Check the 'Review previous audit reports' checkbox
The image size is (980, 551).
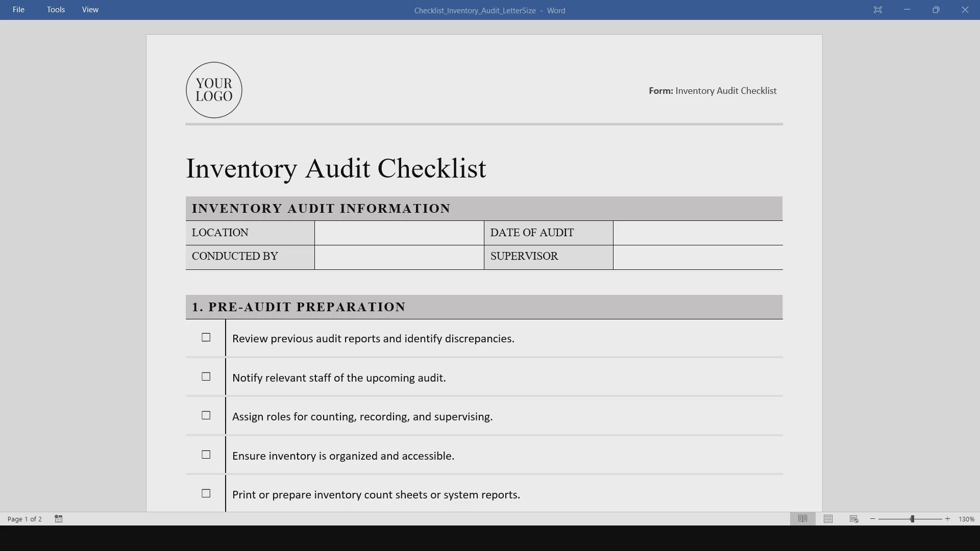point(206,337)
